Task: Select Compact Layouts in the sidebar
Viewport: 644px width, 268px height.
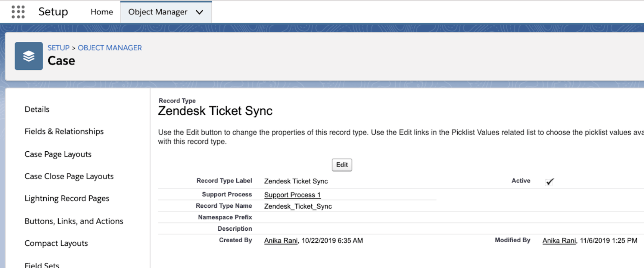Action: 56,243
